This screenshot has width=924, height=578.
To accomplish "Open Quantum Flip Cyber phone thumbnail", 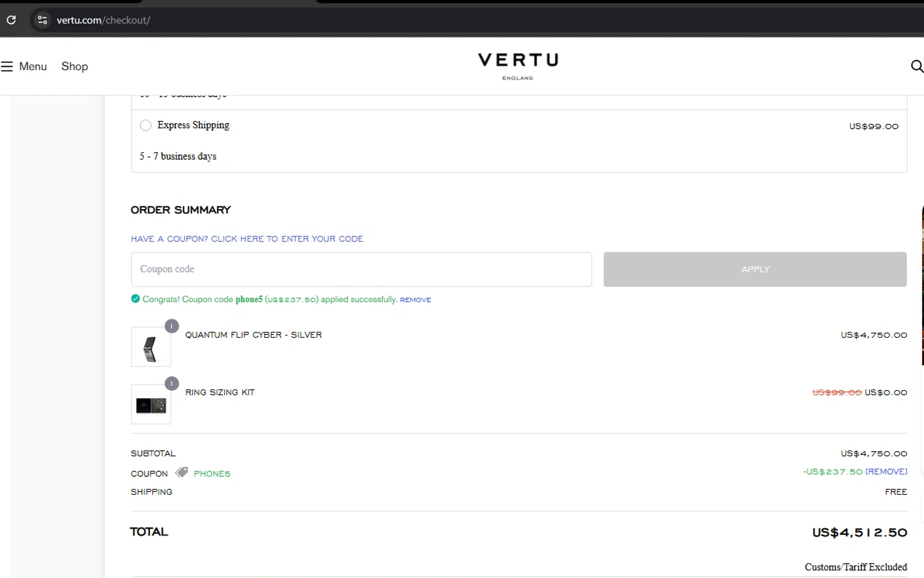I will [151, 347].
